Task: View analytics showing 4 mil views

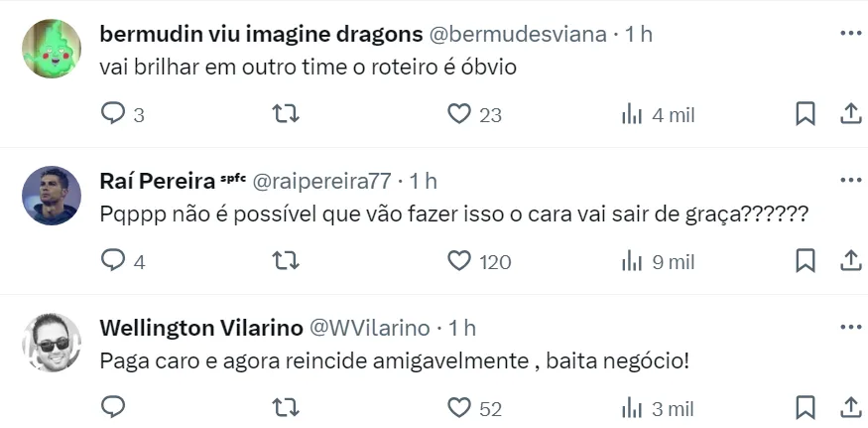Action: [x=632, y=114]
